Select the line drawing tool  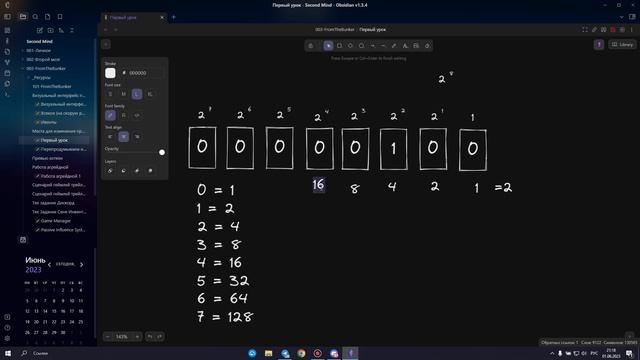coord(383,46)
